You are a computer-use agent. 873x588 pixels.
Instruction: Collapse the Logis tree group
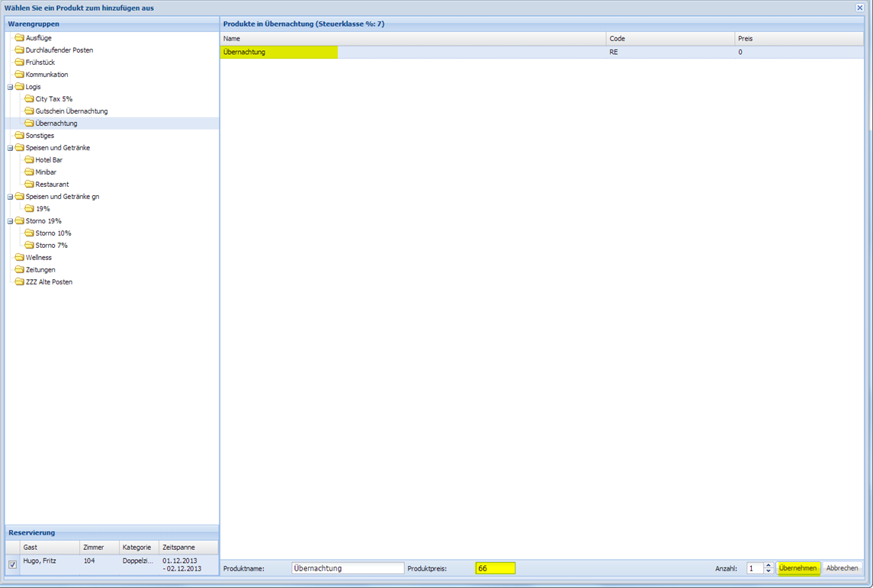(x=10, y=87)
